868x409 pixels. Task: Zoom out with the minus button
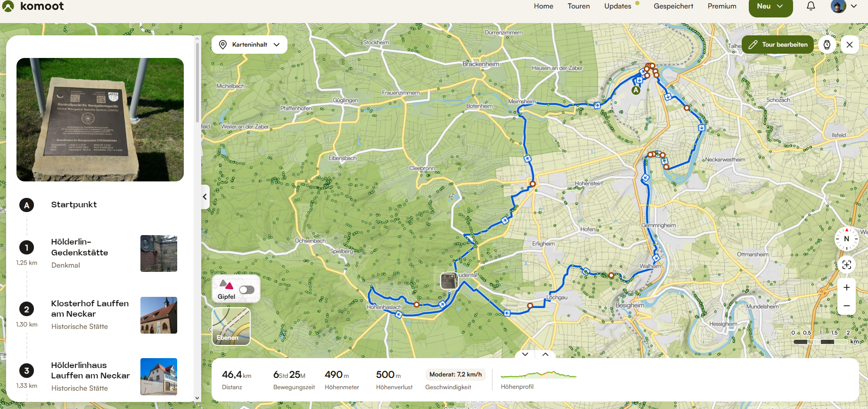[847, 306]
